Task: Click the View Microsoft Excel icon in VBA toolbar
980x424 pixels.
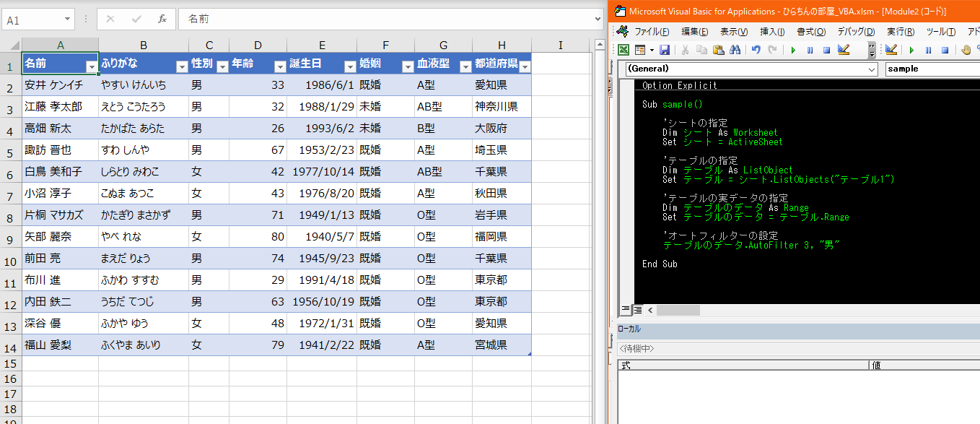Action: click(x=624, y=50)
